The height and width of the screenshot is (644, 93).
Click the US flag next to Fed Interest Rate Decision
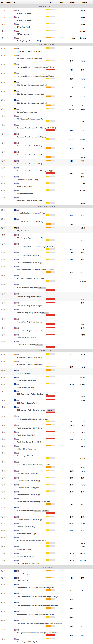tap(15, 335)
